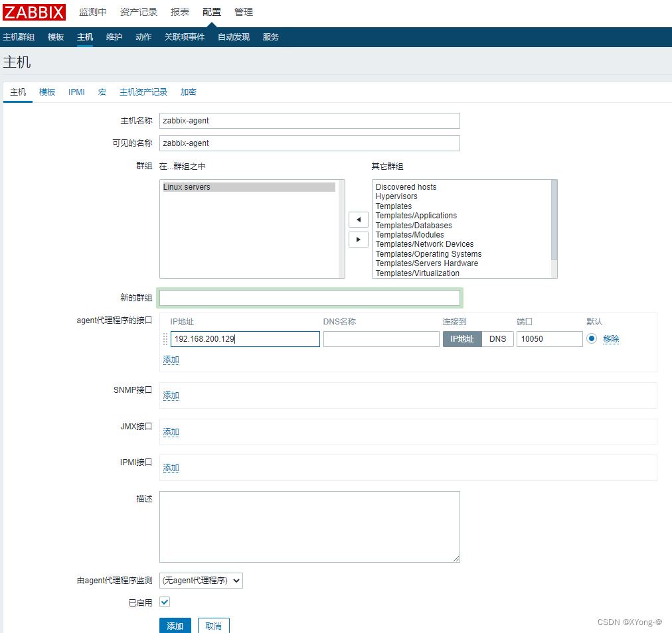
Task: Select Hypervisors in other groups
Action: pyautogui.click(x=396, y=196)
